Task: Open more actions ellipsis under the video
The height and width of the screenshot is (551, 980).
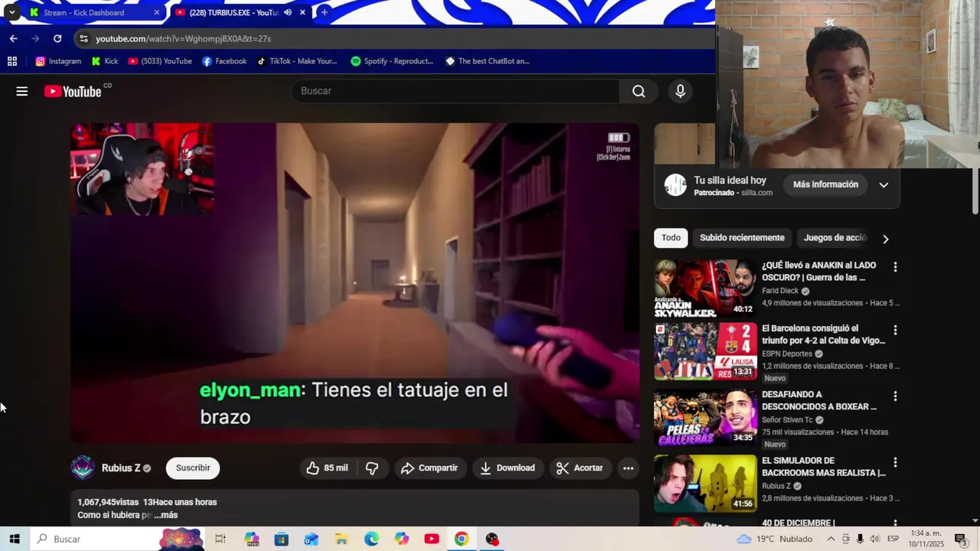Action: click(628, 468)
